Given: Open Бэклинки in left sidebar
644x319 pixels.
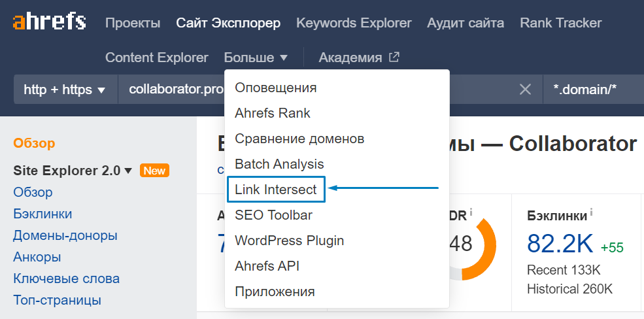Looking at the screenshot, I should [x=42, y=214].
